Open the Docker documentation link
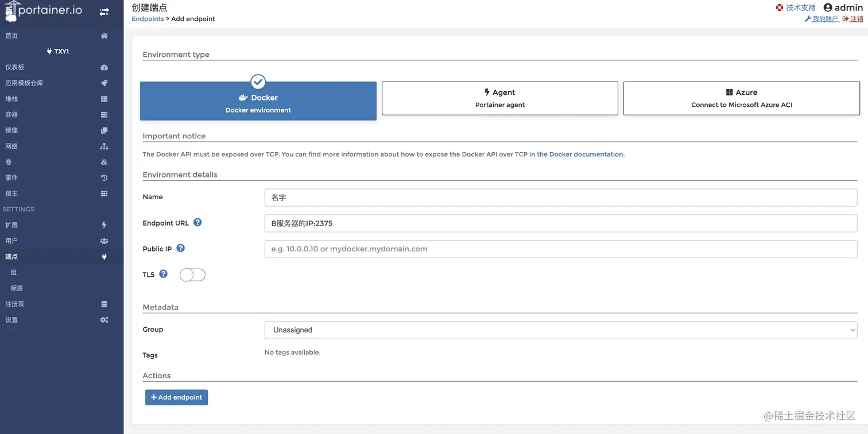868x434 pixels. pyautogui.click(x=576, y=154)
